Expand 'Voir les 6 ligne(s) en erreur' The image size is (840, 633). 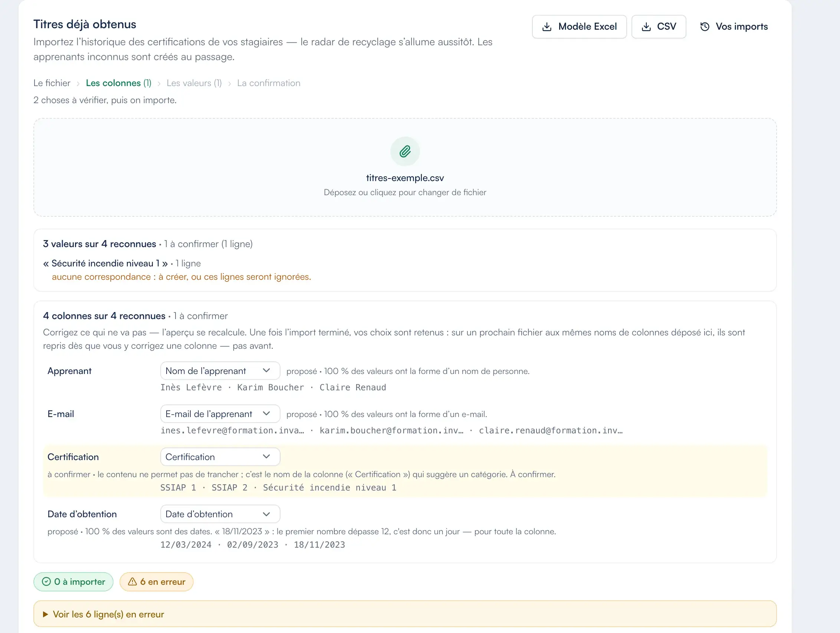tap(405, 614)
